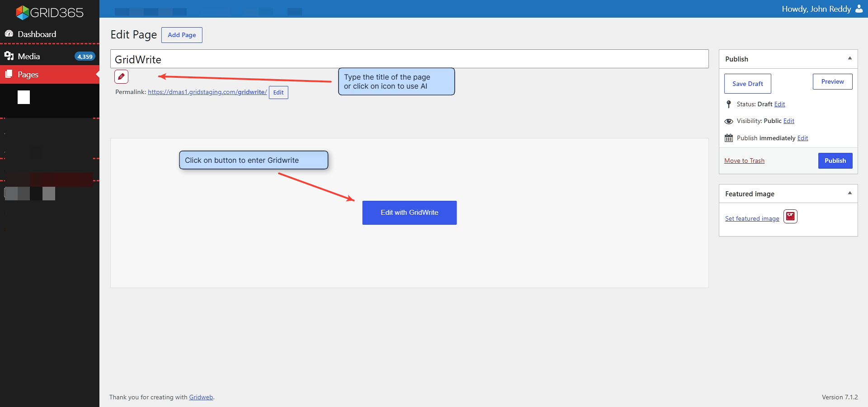Click the blue Publish button

(x=835, y=161)
